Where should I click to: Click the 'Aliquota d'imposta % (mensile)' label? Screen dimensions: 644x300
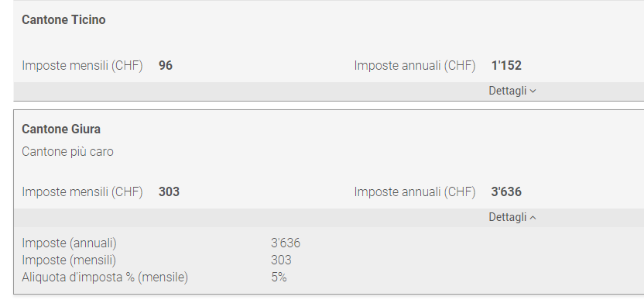[104, 278]
